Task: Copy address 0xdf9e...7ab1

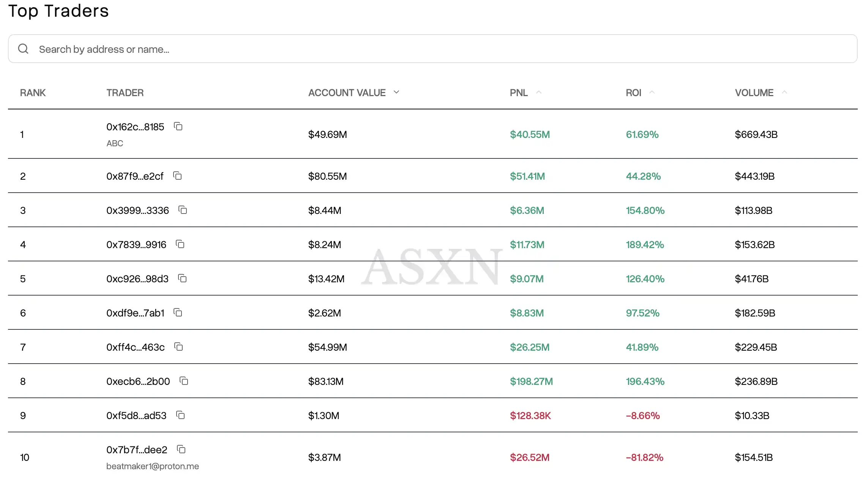Action: tap(178, 313)
